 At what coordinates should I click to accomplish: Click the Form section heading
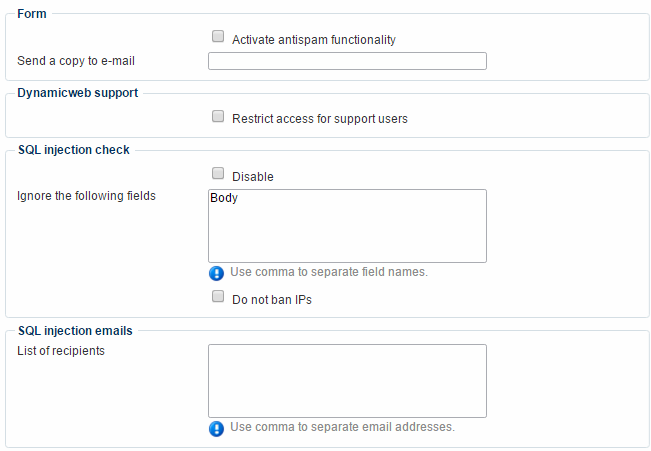32,14
